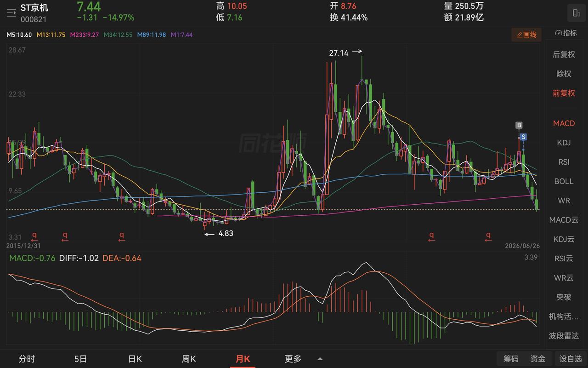Open the 指标 indicator settings
Image resolution: width=588 pixels, height=368 pixels.
coord(566,33)
